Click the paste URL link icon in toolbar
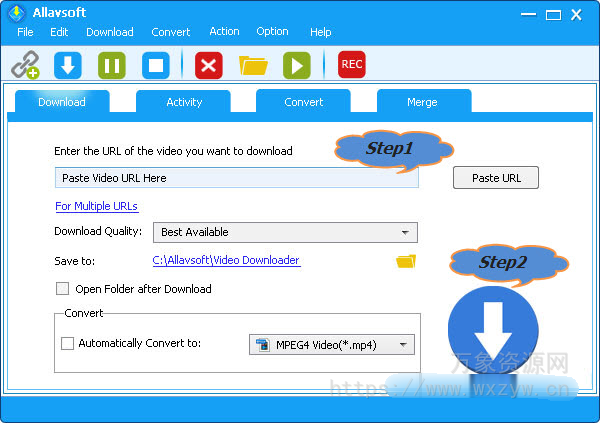600x423 pixels. [x=25, y=65]
